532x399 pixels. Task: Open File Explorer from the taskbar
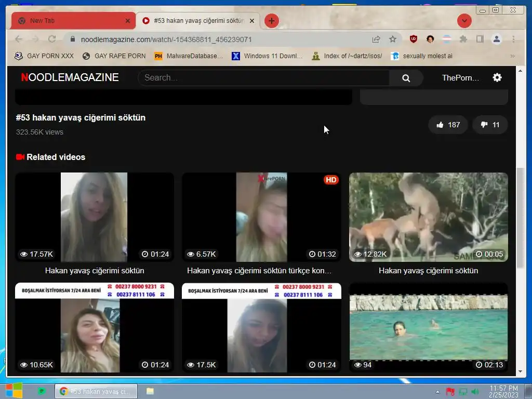click(x=150, y=391)
